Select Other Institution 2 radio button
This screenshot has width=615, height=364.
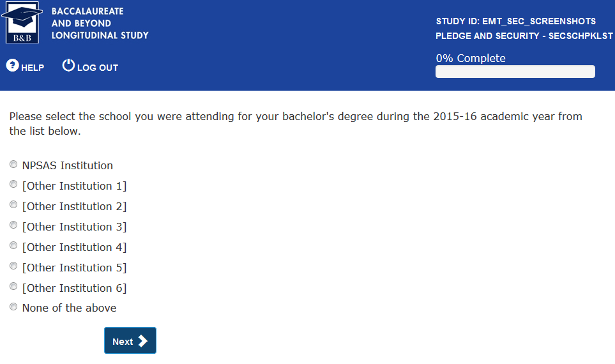click(x=13, y=206)
